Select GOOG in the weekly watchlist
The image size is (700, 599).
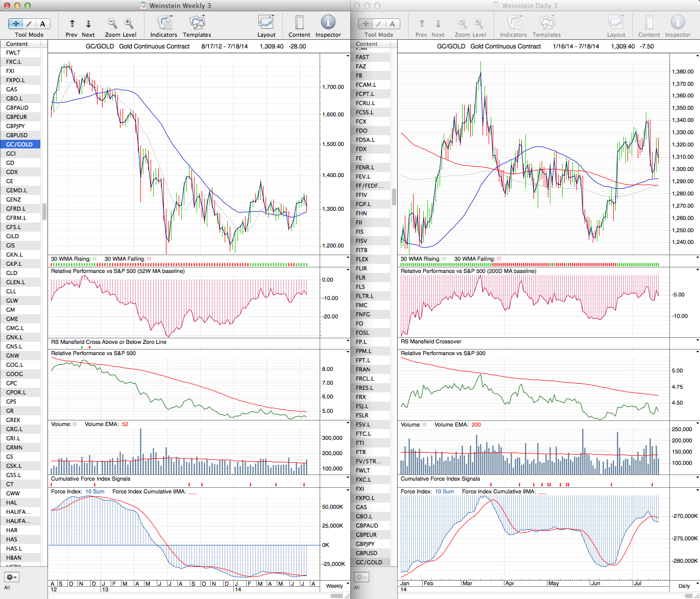point(14,374)
